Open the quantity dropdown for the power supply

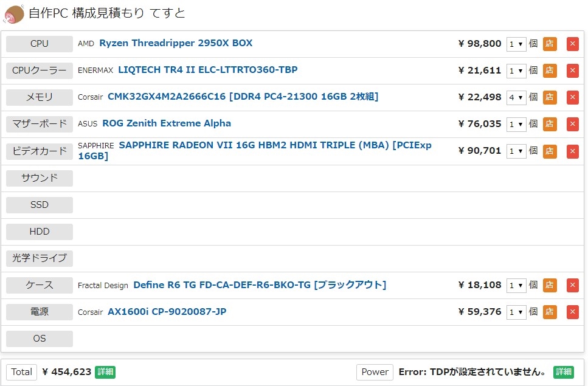[516, 312]
